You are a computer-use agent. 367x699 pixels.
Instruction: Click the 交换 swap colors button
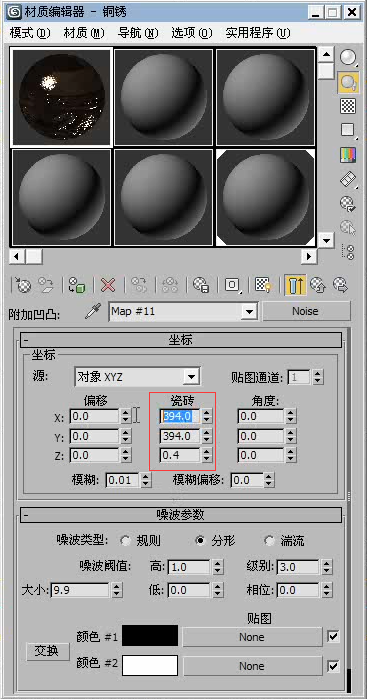47,651
